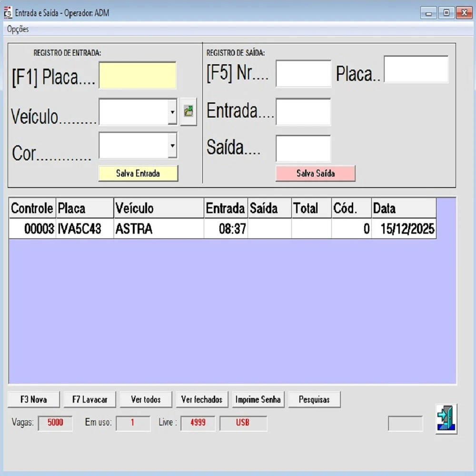Expand the Veículo dropdown list
The height and width of the screenshot is (476, 476).
[172, 112]
